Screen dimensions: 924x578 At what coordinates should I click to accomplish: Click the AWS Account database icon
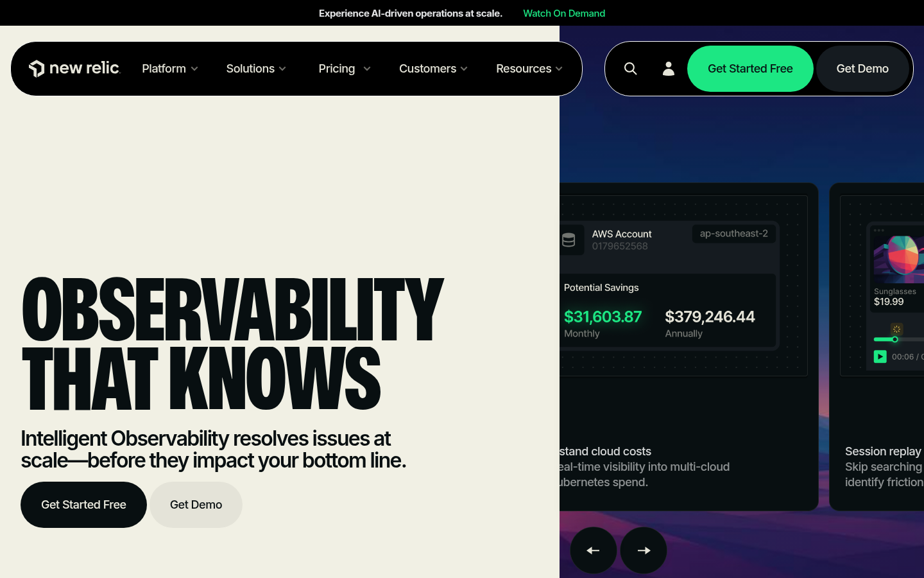coord(569,240)
